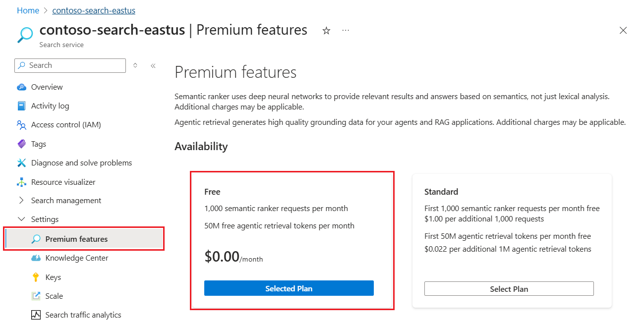Collapse the Settings section

click(21, 218)
